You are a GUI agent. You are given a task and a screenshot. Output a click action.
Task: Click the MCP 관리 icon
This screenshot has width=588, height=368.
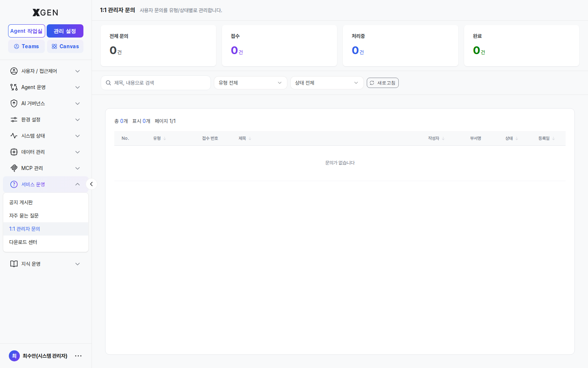click(x=14, y=168)
